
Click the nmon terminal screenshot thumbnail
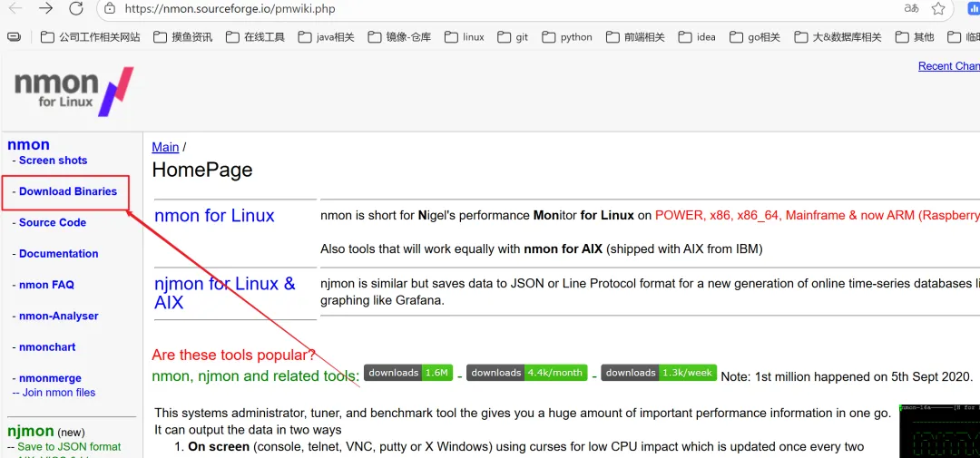pos(939,431)
